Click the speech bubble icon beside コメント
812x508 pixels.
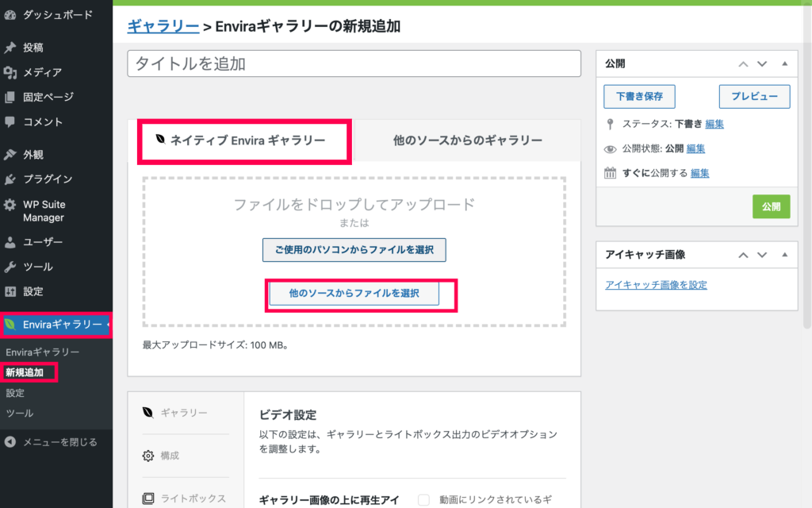[10, 121]
